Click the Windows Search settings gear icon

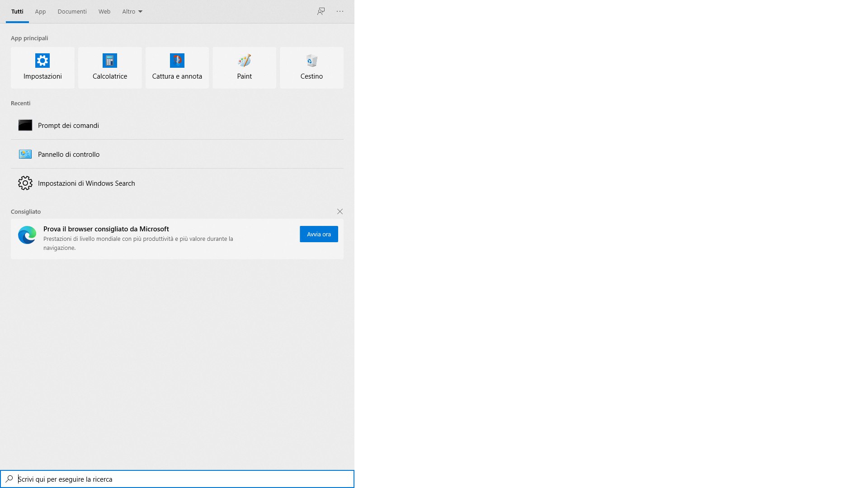25,183
